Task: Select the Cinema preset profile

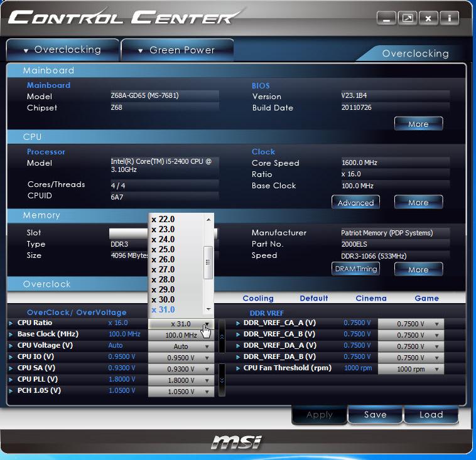Action: 371,298
